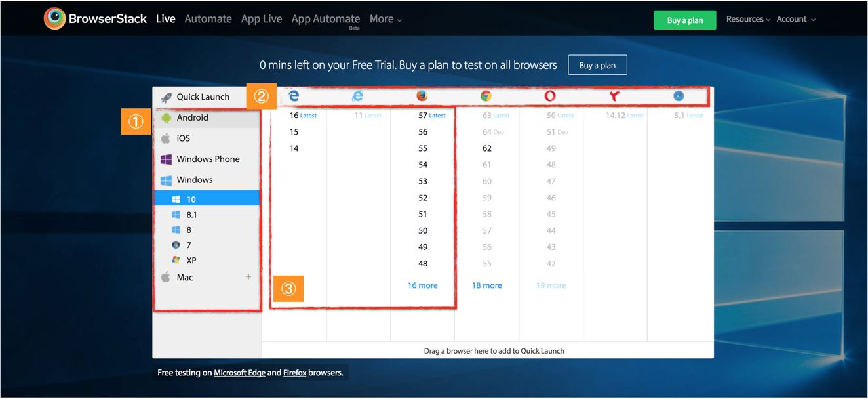Open the Firefox link in footer note
Viewport: 868px width, 399px height.
[x=294, y=373]
